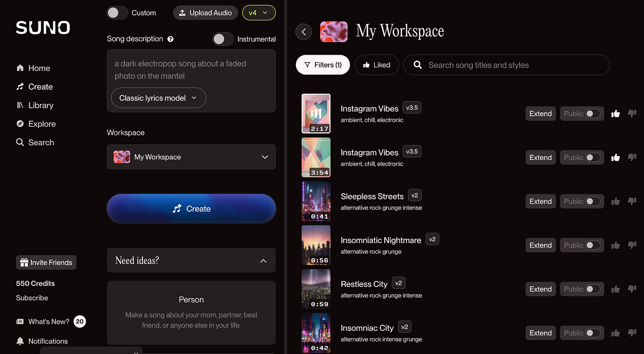The width and height of the screenshot is (644, 354).
Task: Click the 550 Credits text
Action: point(35,283)
